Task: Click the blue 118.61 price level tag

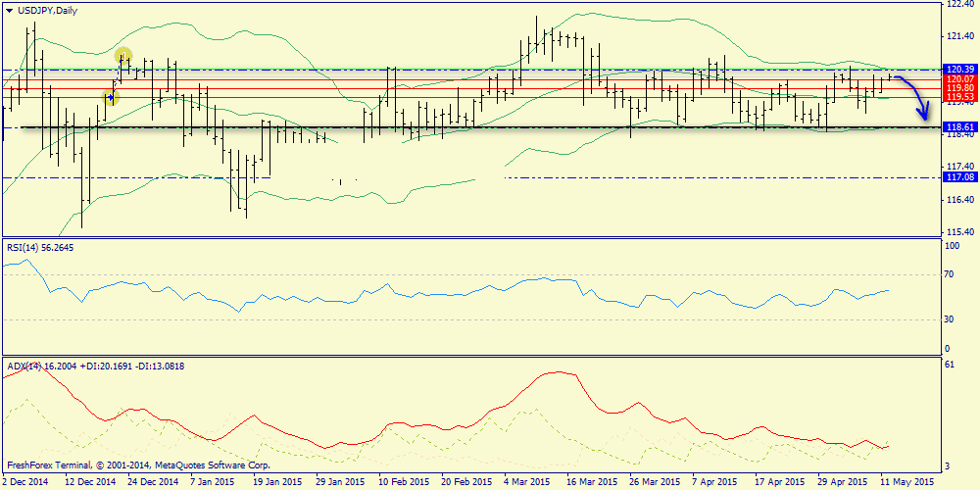Action: pyautogui.click(x=957, y=127)
